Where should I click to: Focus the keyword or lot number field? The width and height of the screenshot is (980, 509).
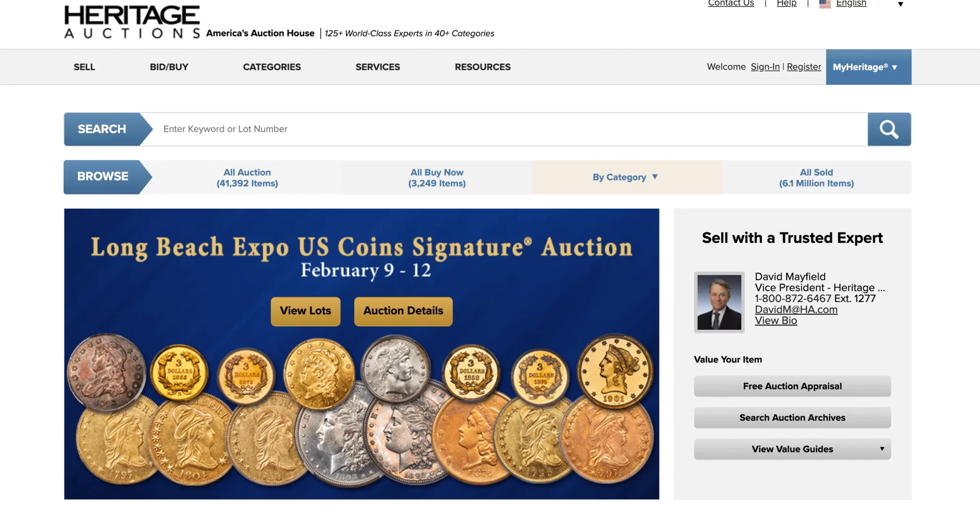coord(510,129)
